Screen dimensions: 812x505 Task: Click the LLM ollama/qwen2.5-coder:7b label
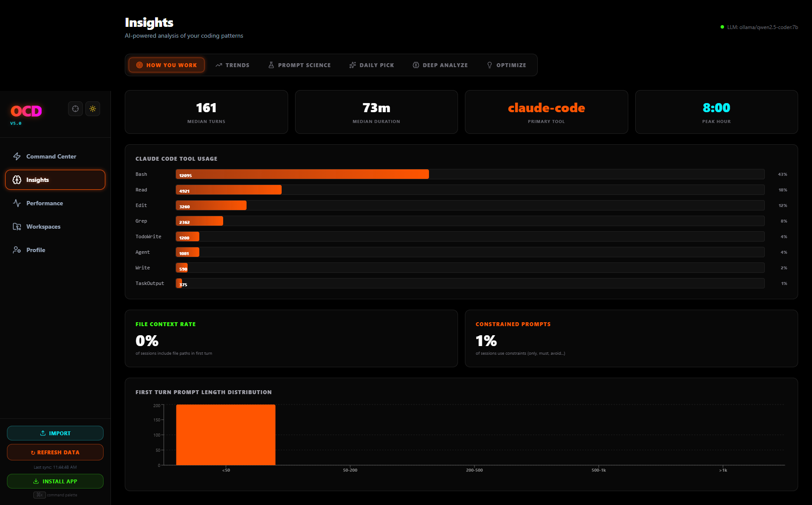point(763,27)
